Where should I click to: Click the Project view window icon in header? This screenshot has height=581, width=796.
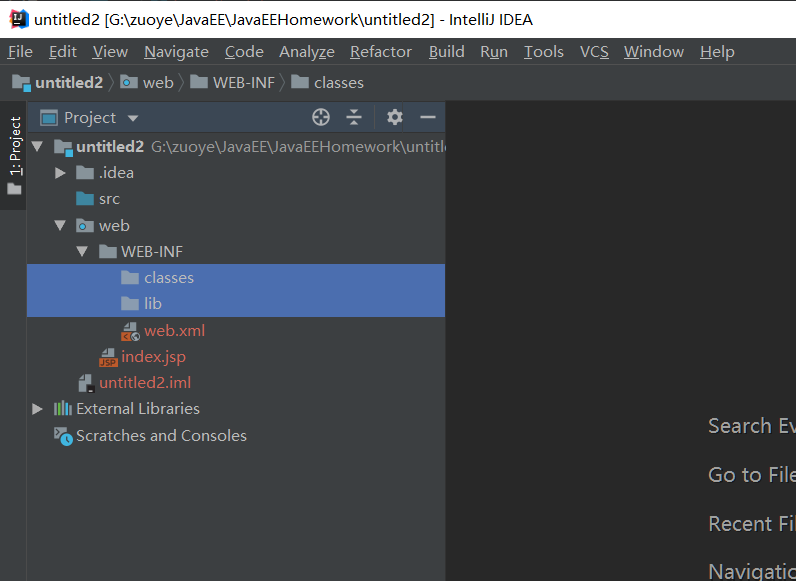coord(49,118)
